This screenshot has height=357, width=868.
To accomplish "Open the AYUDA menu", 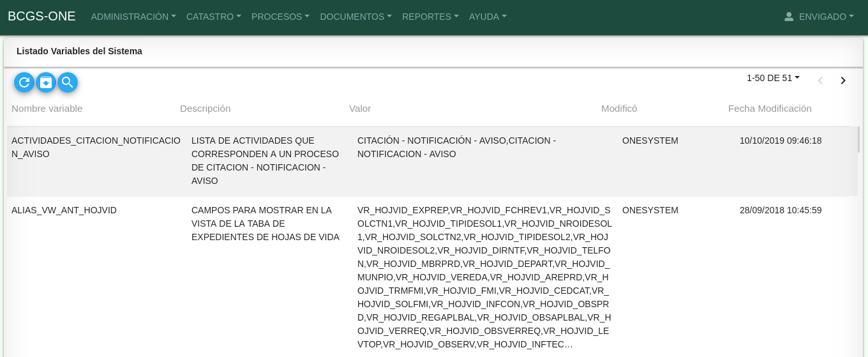I will [x=488, y=17].
